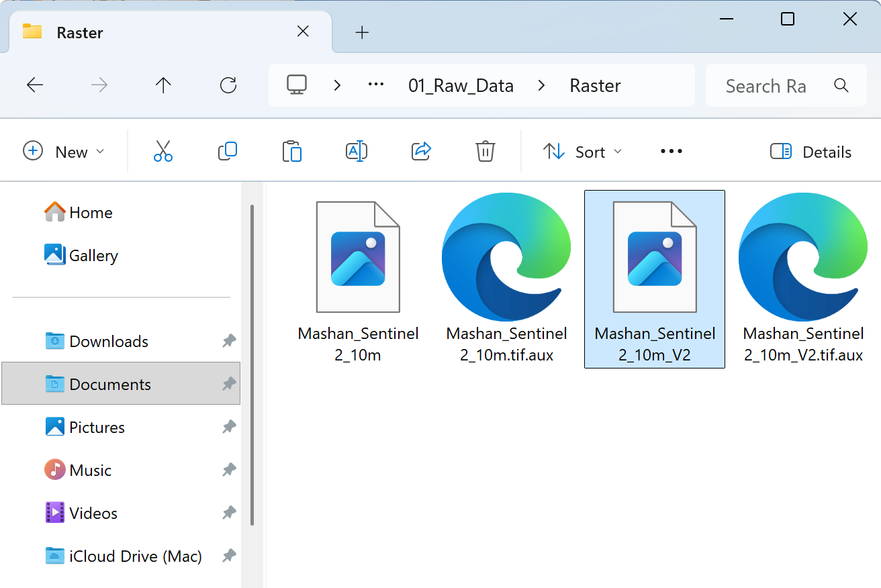Add a new tab with plus button
Viewport: 881px width, 588px height.
tap(362, 32)
